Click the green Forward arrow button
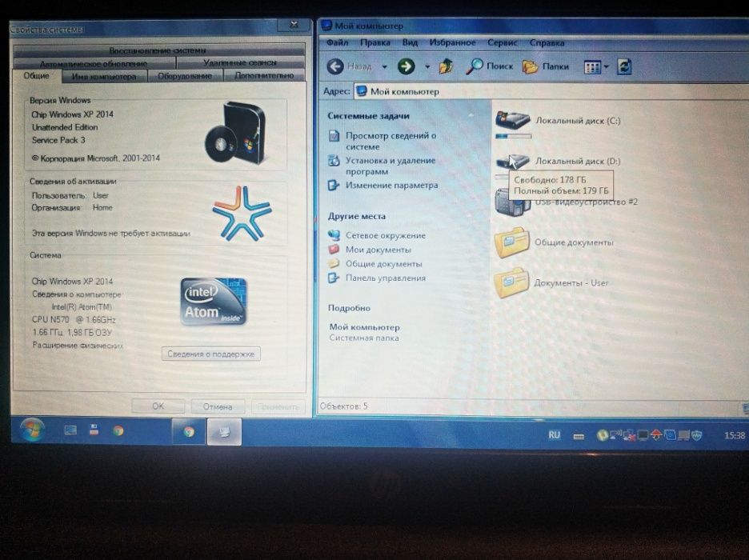 [406, 66]
